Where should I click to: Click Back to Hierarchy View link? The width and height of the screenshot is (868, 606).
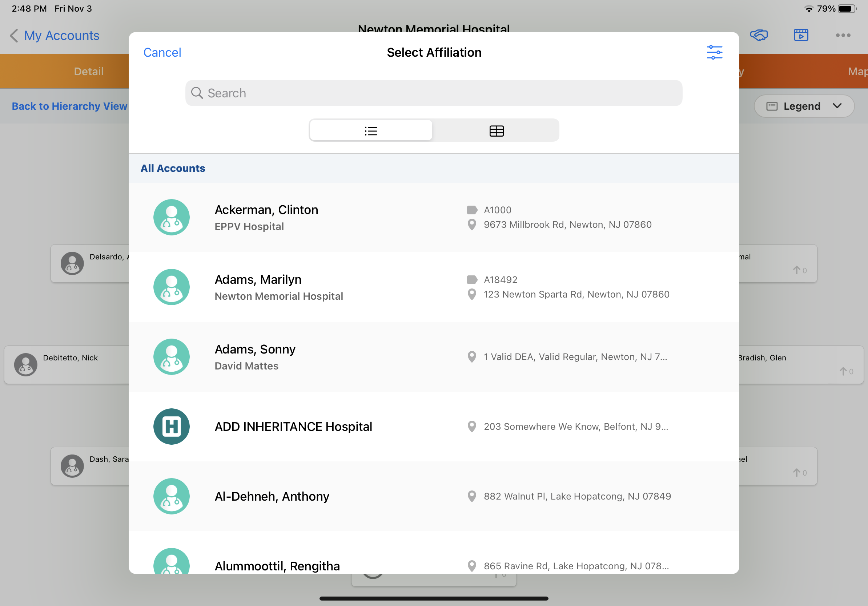[69, 106]
